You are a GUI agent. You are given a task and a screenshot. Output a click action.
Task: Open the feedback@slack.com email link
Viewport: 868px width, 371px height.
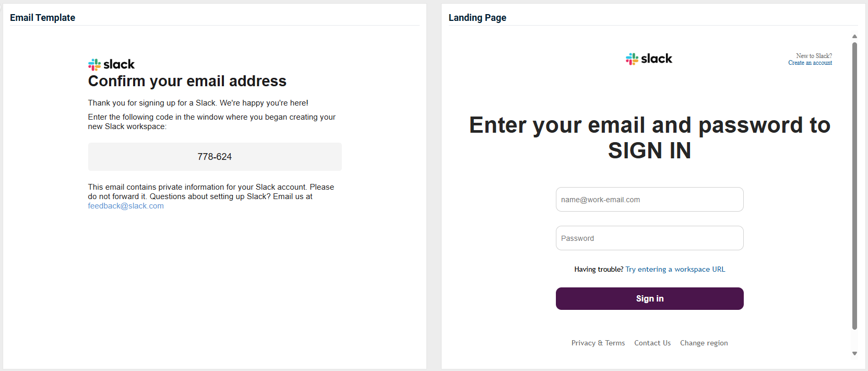point(126,206)
